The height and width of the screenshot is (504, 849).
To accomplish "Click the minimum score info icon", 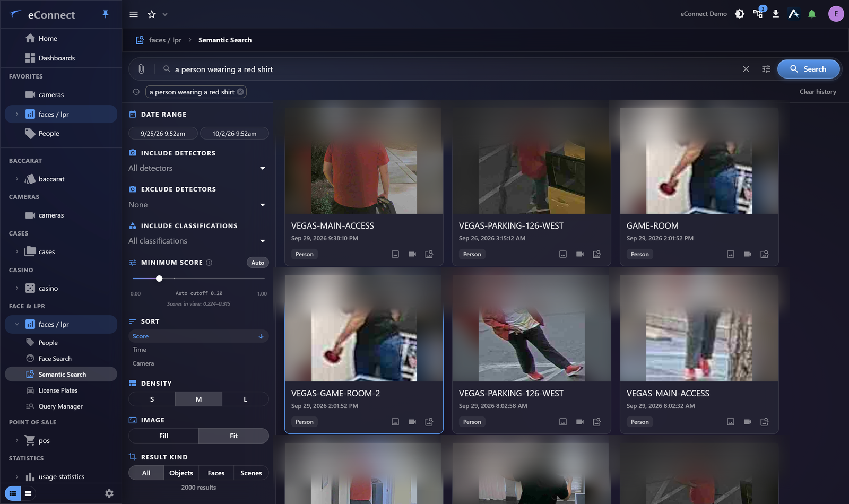I will tap(209, 263).
